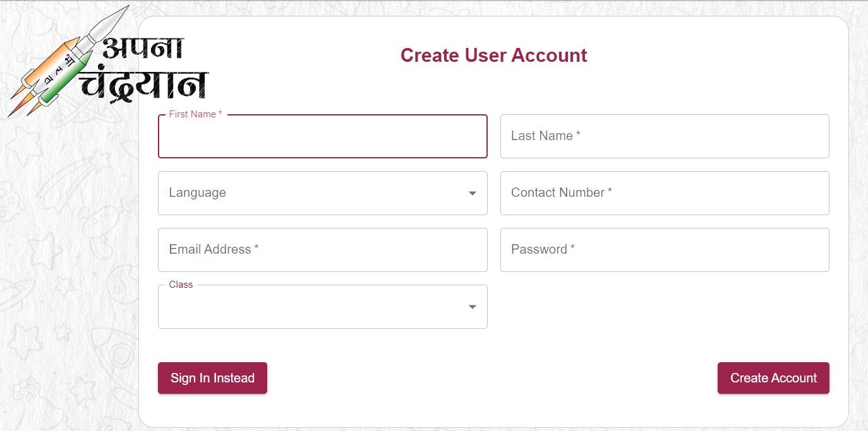The width and height of the screenshot is (868, 431).
Task: Click the small Class label above dropdown
Action: click(x=181, y=285)
